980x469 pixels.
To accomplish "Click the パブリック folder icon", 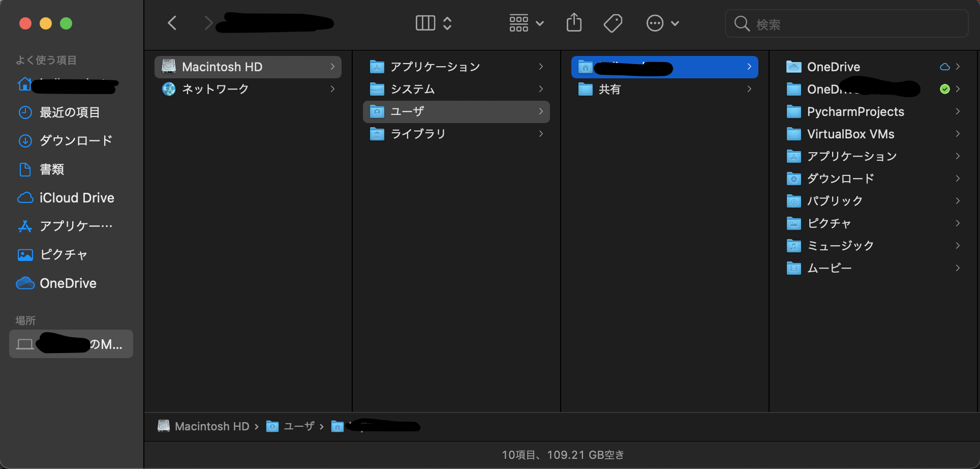I will point(794,201).
